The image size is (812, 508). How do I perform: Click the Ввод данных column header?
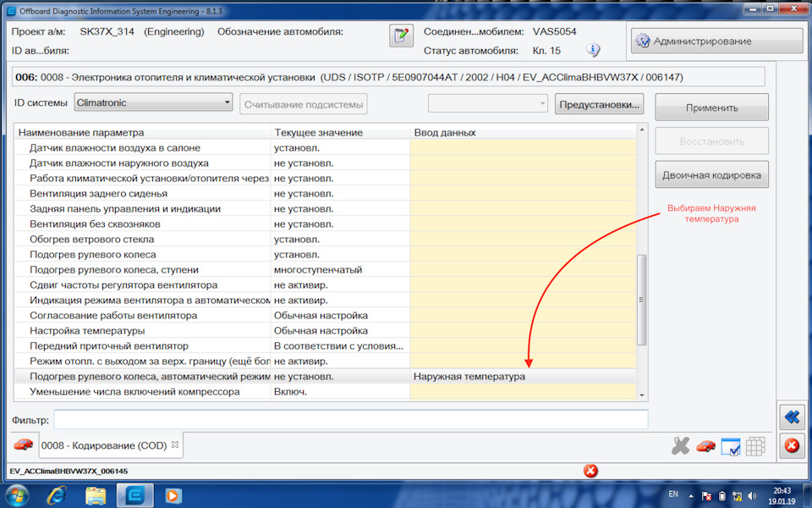(523, 132)
